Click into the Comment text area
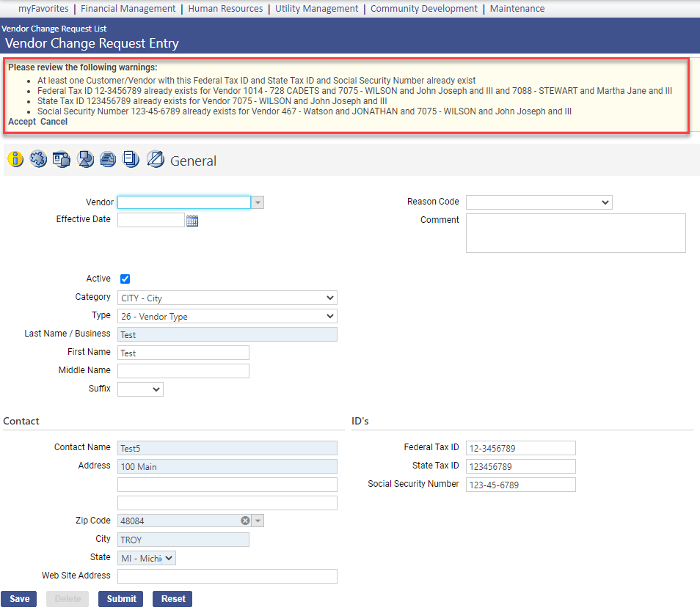This screenshot has width=700, height=610. click(575, 233)
